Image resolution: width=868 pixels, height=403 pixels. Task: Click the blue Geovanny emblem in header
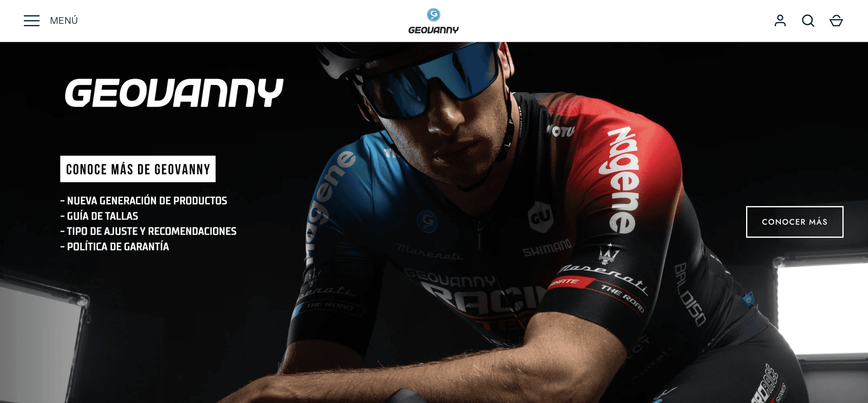(x=434, y=15)
